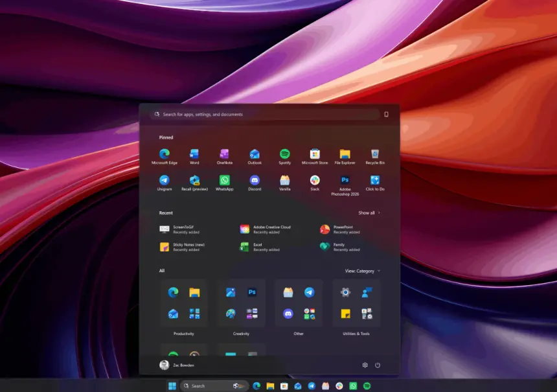Open recently added Adobe Creative Cloud
This screenshot has height=392, width=557.
266,229
